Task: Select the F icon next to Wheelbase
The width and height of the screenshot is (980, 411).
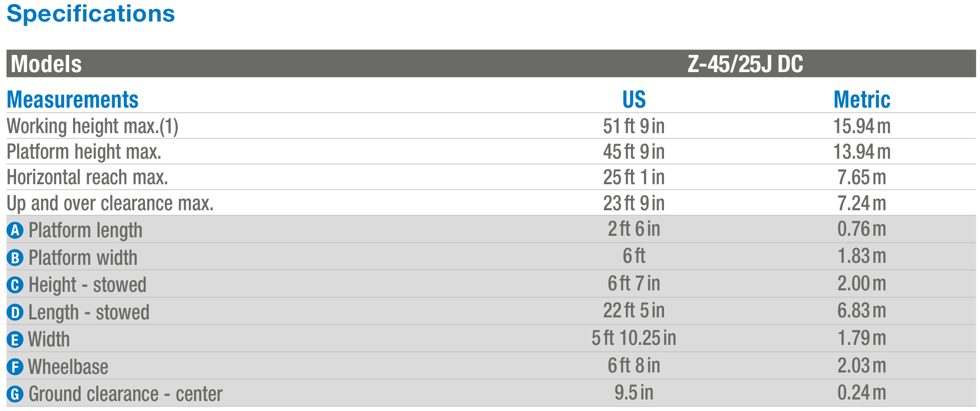Action: (15, 367)
